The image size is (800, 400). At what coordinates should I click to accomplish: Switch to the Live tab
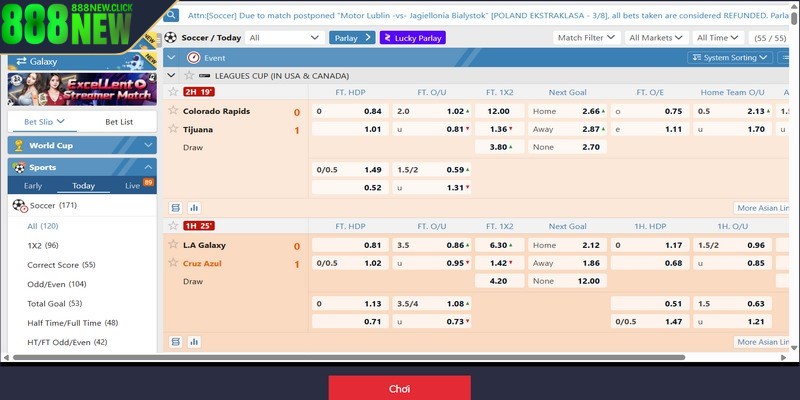[133, 186]
